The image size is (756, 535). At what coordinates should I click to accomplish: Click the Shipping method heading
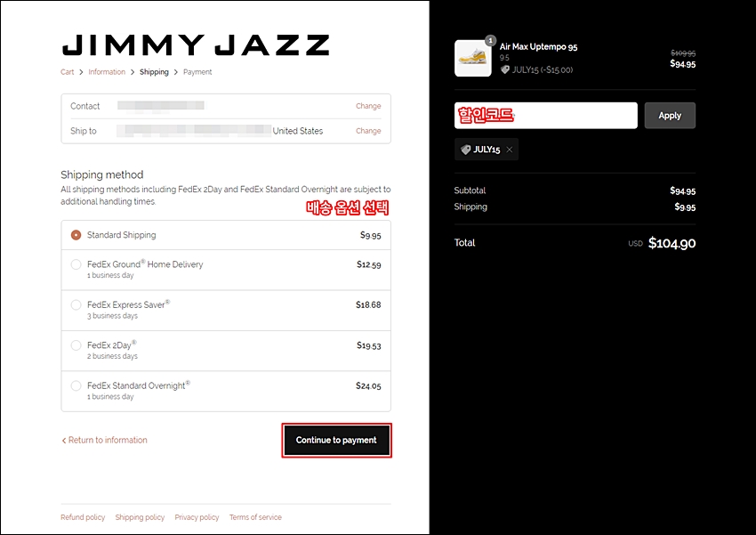[x=102, y=174]
